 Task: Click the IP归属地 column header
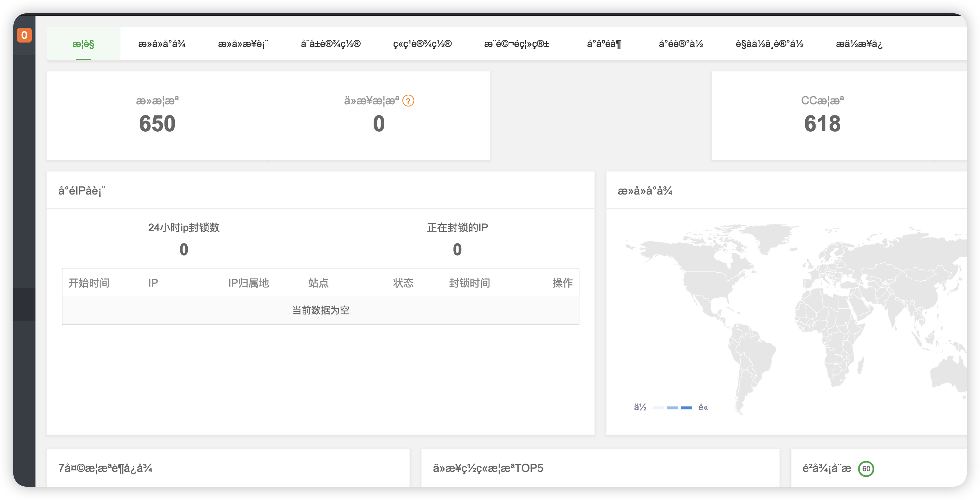pos(248,283)
